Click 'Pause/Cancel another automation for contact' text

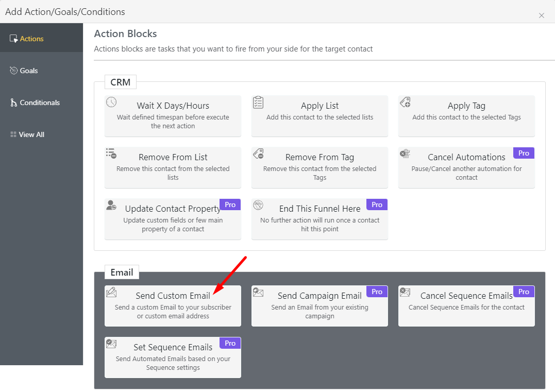(x=466, y=173)
